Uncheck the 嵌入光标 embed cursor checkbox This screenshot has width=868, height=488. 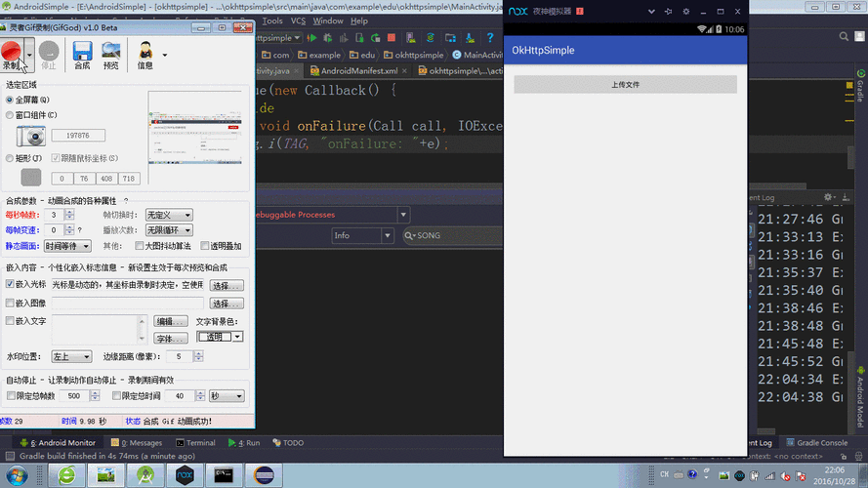[x=10, y=284]
